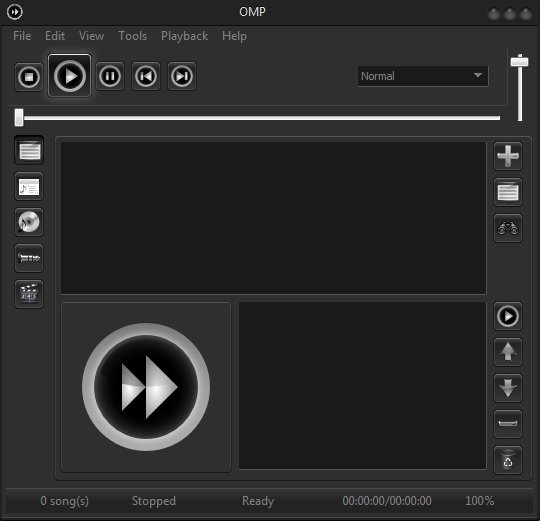Clear playlist with the recycle bin button

[x=508, y=460]
